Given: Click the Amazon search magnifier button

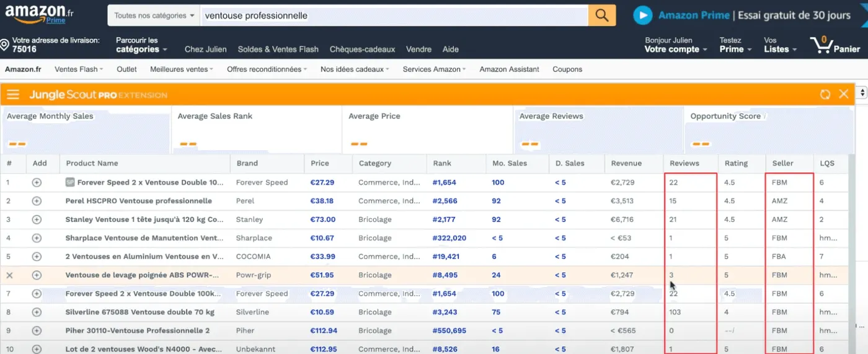Looking at the screenshot, I should [601, 15].
